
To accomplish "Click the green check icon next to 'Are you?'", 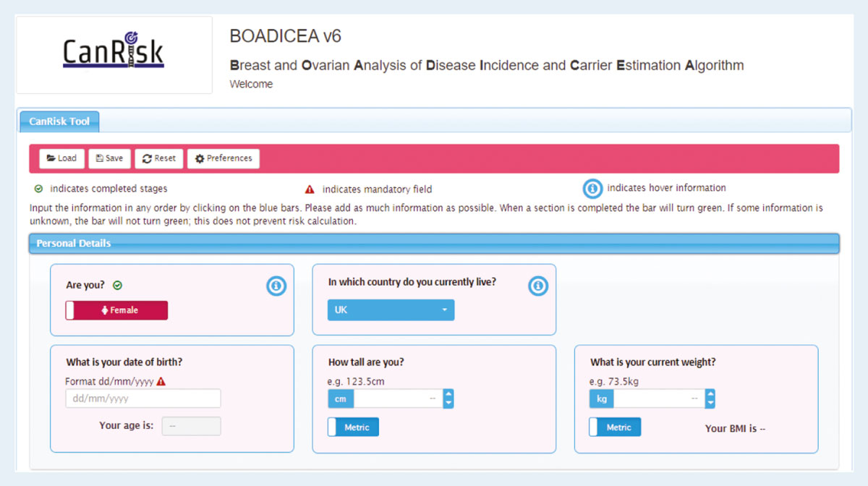I will click(118, 286).
